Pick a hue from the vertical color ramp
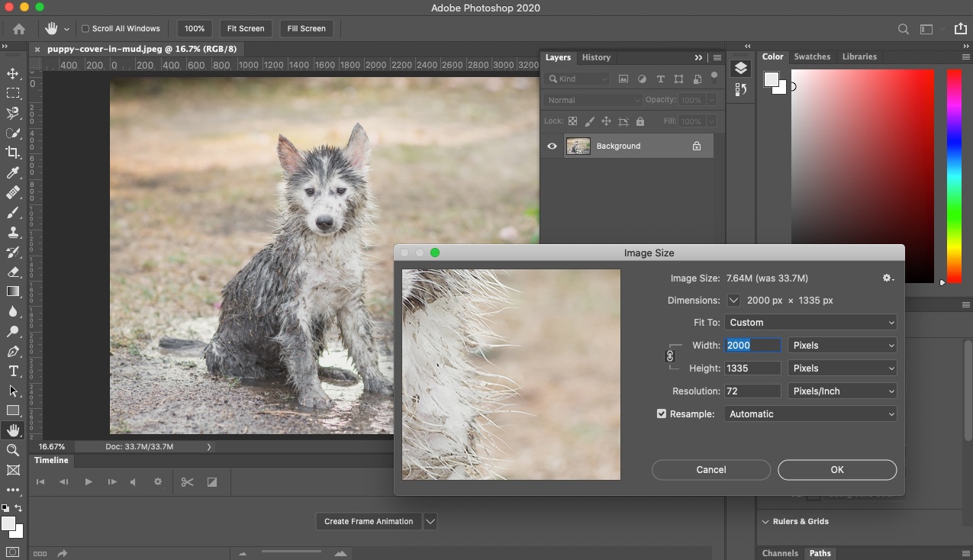 pyautogui.click(x=953, y=175)
